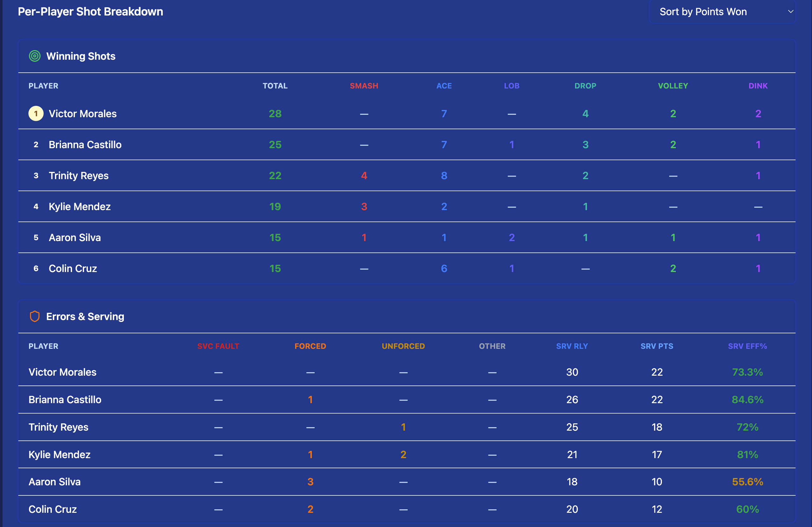Click the Per-Player Shot Breakdown heading
Screen dimensions: 812x527
point(90,12)
